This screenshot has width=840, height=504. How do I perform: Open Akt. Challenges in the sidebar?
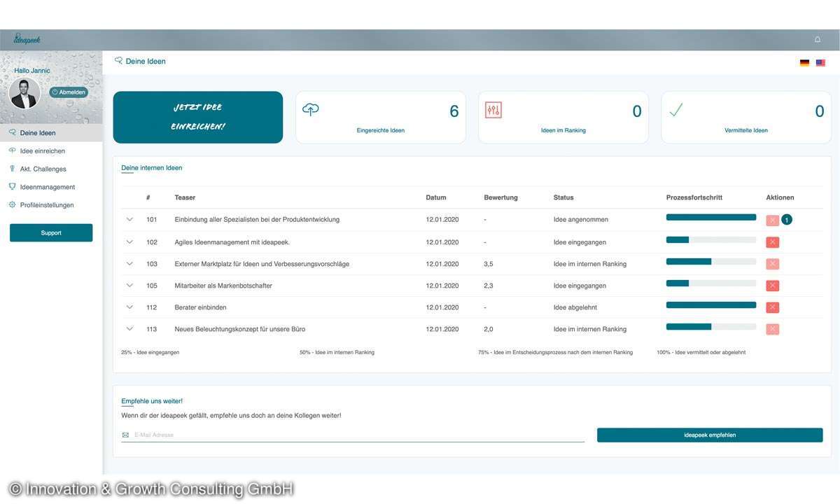pos(51,169)
